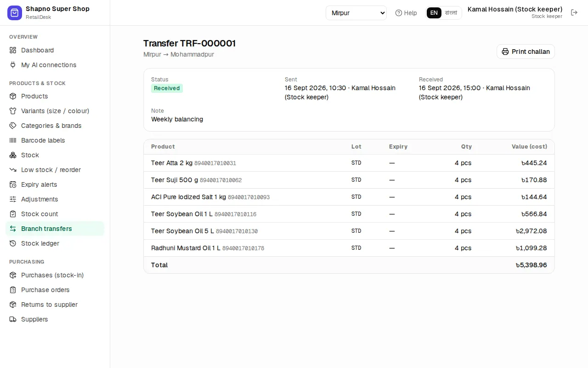
Task: Switch language to EN
Action: (434, 13)
